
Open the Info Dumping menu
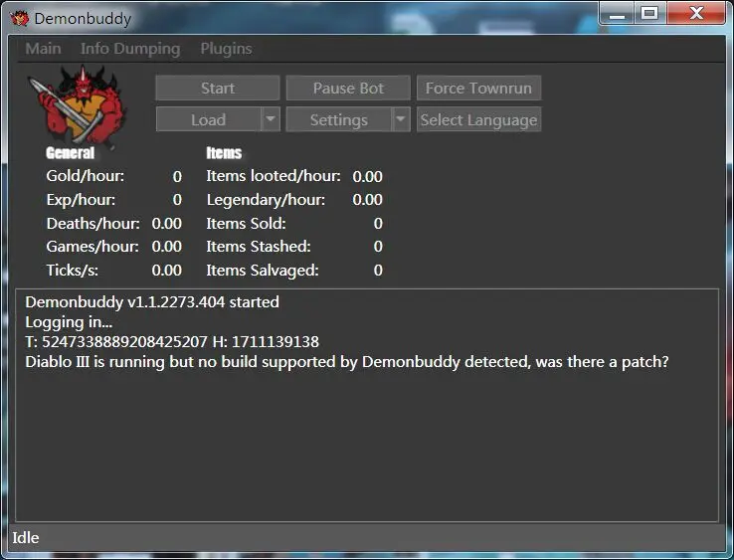coord(130,49)
